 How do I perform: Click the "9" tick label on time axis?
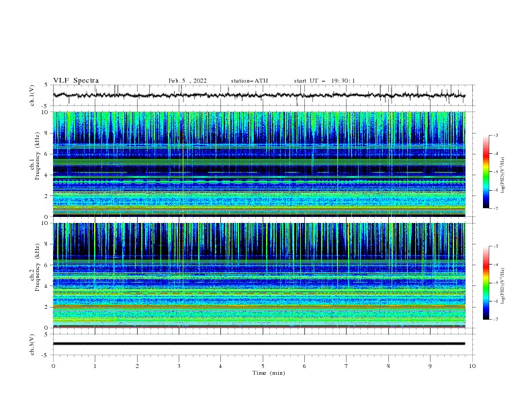click(430, 366)
